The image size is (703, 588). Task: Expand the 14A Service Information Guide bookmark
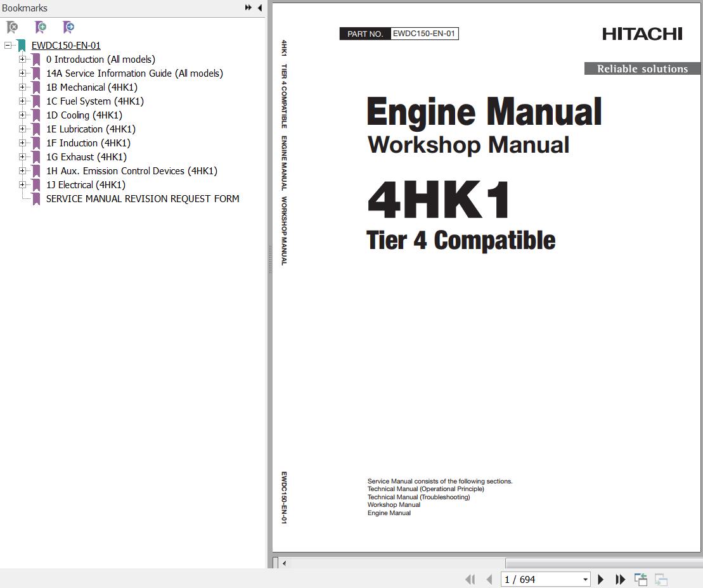pos(22,73)
